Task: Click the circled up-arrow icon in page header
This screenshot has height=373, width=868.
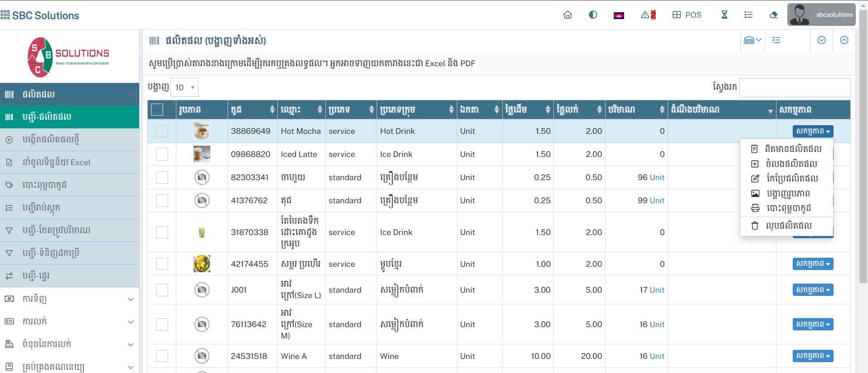Action: [x=844, y=40]
